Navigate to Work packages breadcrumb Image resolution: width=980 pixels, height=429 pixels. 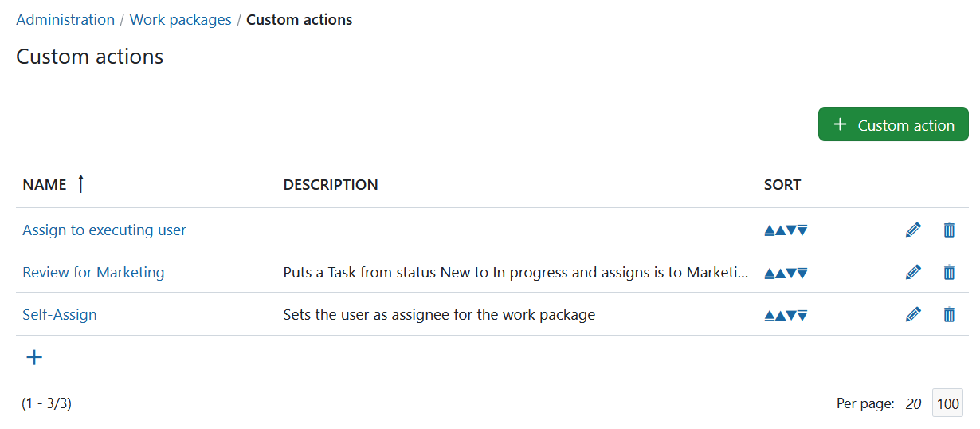pos(180,20)
